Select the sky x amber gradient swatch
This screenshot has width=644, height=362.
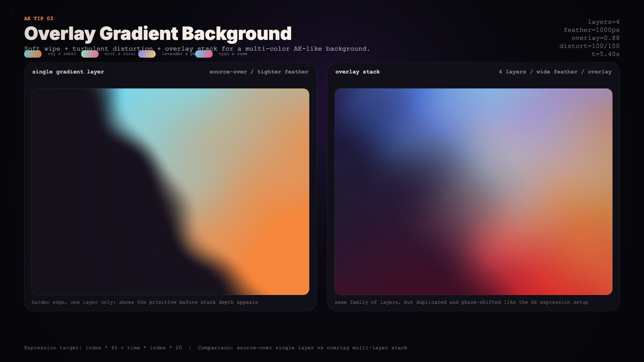(x=33, y=54)
